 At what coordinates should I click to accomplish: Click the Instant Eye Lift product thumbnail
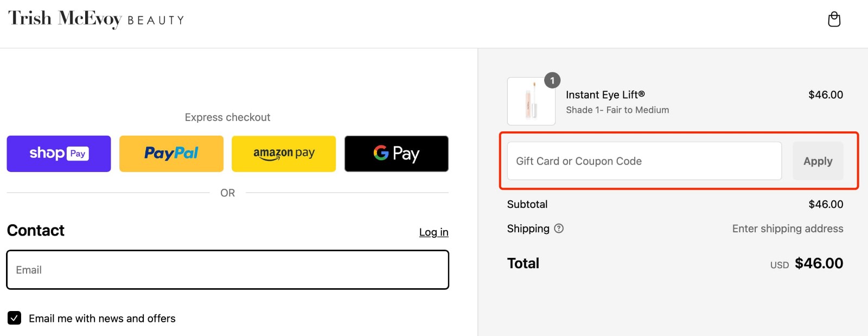531,102
